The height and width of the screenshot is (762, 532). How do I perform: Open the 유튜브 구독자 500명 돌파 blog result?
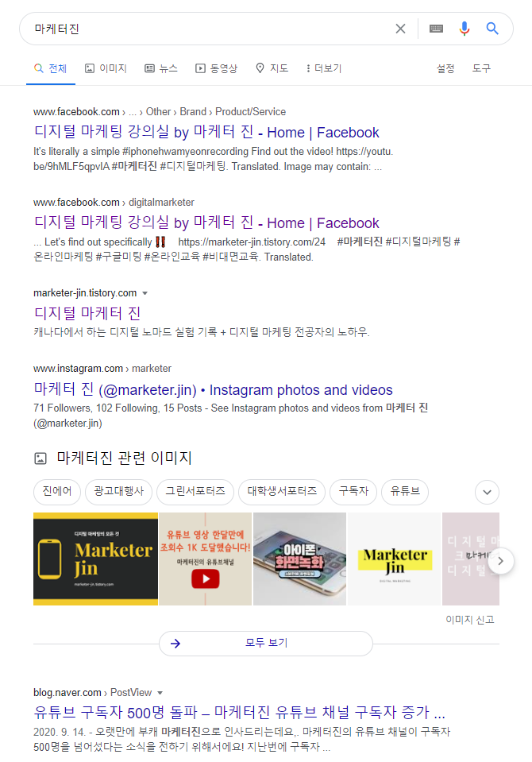point(240,713)
